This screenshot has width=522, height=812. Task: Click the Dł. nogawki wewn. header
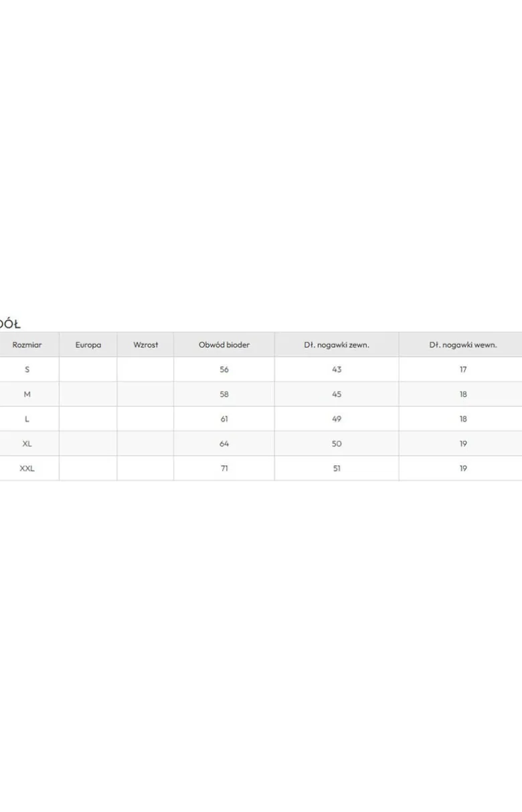(x=463, y=345)
